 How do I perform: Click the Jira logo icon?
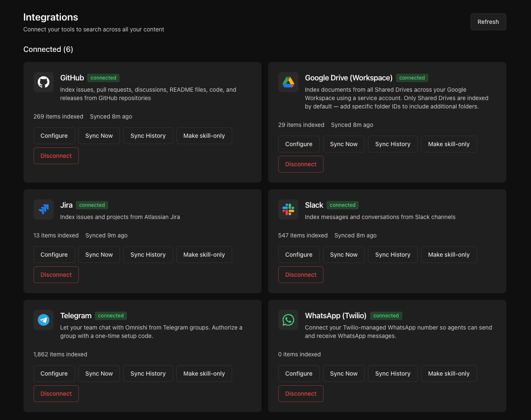pos(44,209)
